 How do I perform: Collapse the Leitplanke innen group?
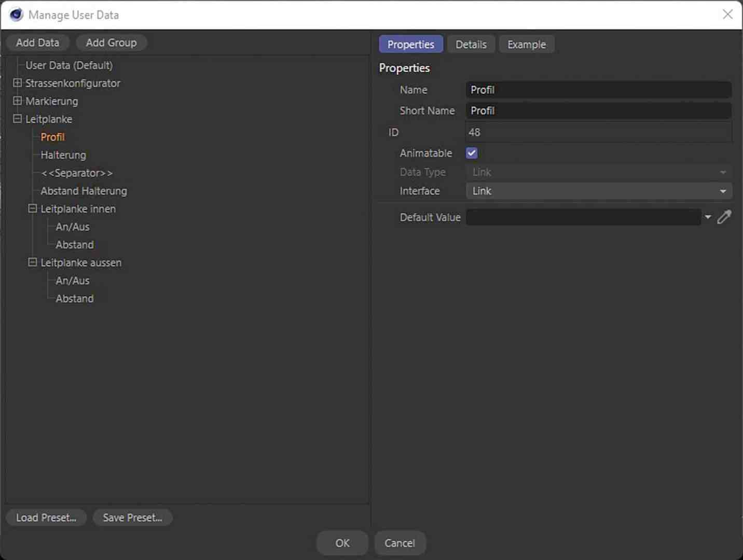[x=32, y=208]
